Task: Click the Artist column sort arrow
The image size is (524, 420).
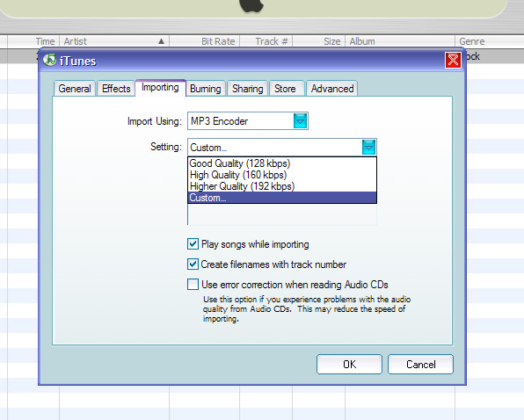Action: point(161,41)
